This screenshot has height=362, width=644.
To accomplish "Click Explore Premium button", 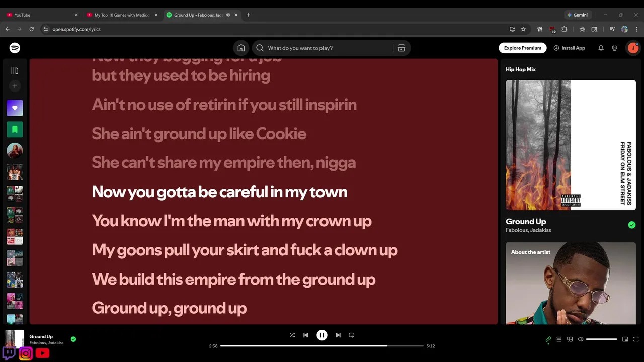I will (523, 48).
